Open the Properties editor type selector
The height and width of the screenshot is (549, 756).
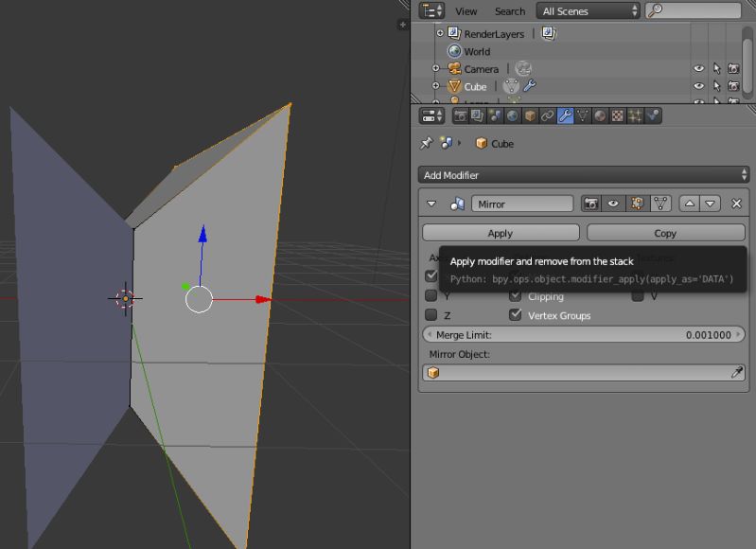coord(432,115)
